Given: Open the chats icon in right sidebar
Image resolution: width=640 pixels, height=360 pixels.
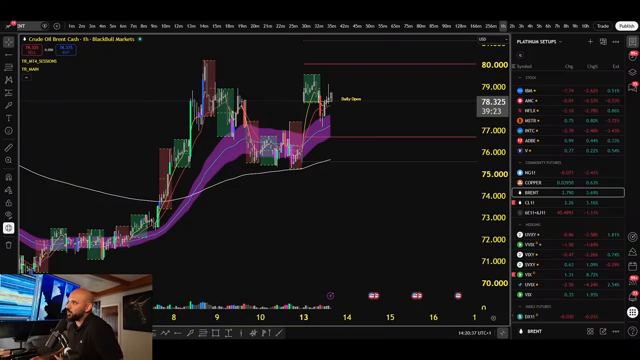Looking at the screenshot, I should [x=632, y=87].
